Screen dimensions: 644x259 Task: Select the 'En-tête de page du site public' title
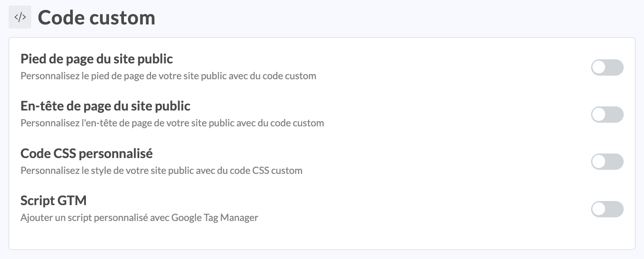(105, 106)
